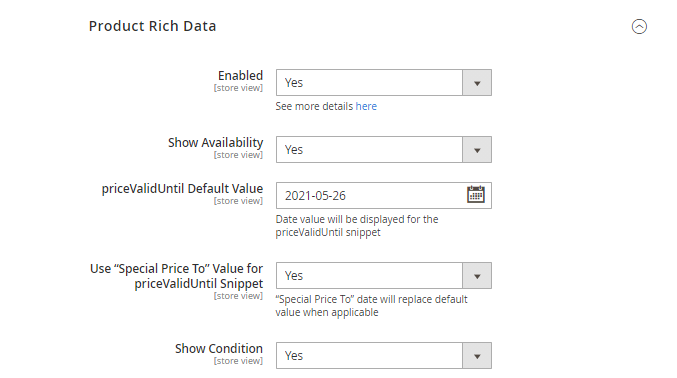This screenshot has width=677, height=378.
Task: Follow the 'here' details link
Action: point(366,106)
